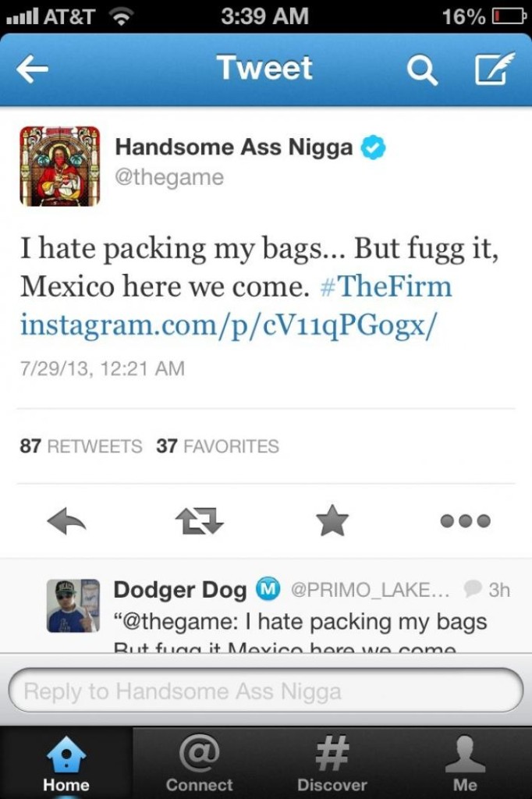Retweet using the retweet arrows icon

(199, 520)
